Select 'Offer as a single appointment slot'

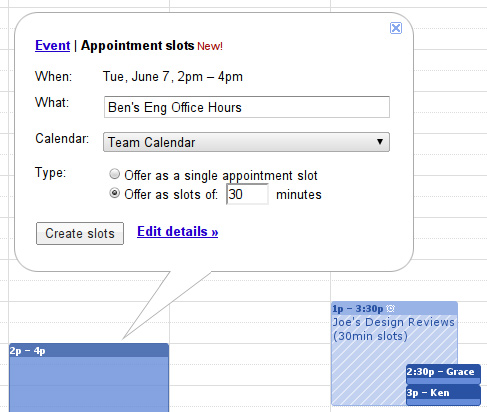click(114, 174)
